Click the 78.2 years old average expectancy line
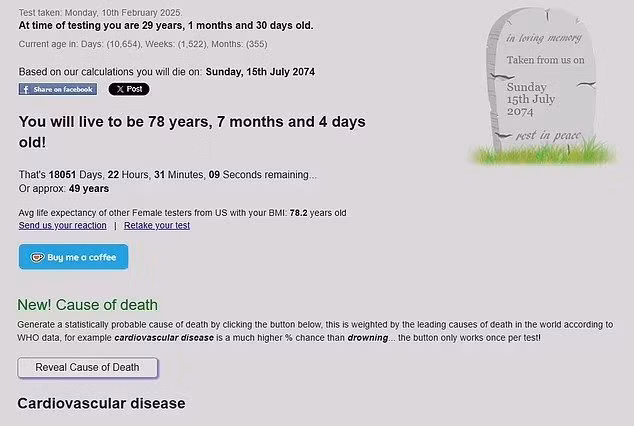634x426 pixels. [x=182, y=213]
